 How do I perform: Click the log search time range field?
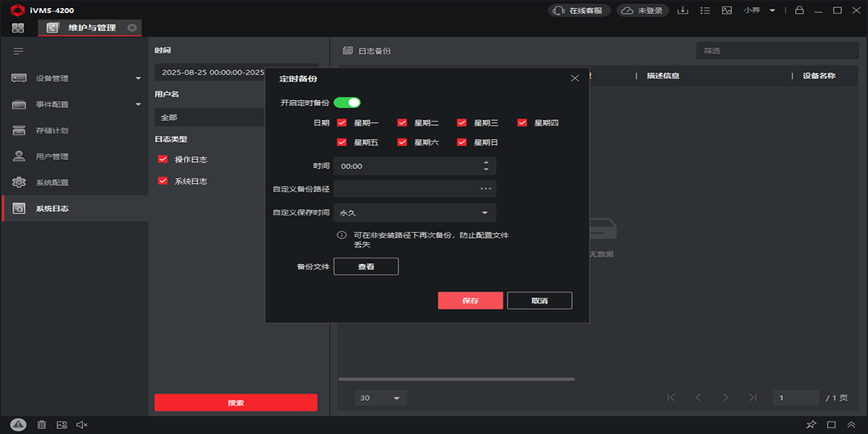tap(210, 72)
